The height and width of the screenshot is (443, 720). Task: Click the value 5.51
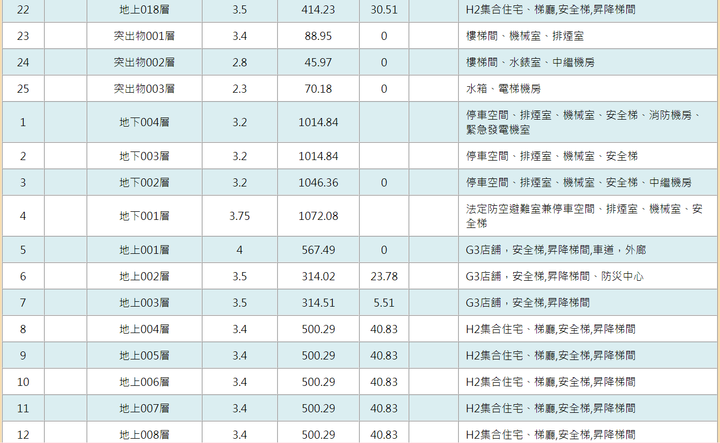384,303
